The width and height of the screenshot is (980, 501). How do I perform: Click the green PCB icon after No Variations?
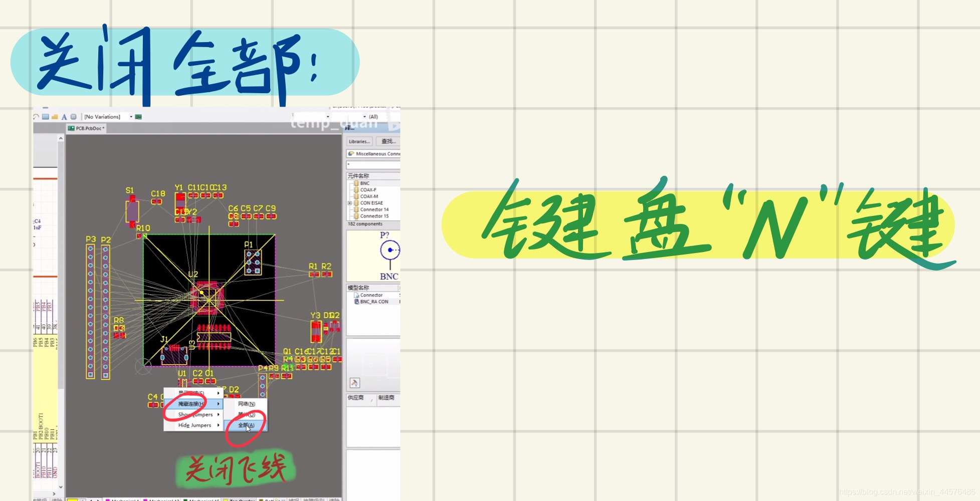(139, 117)
